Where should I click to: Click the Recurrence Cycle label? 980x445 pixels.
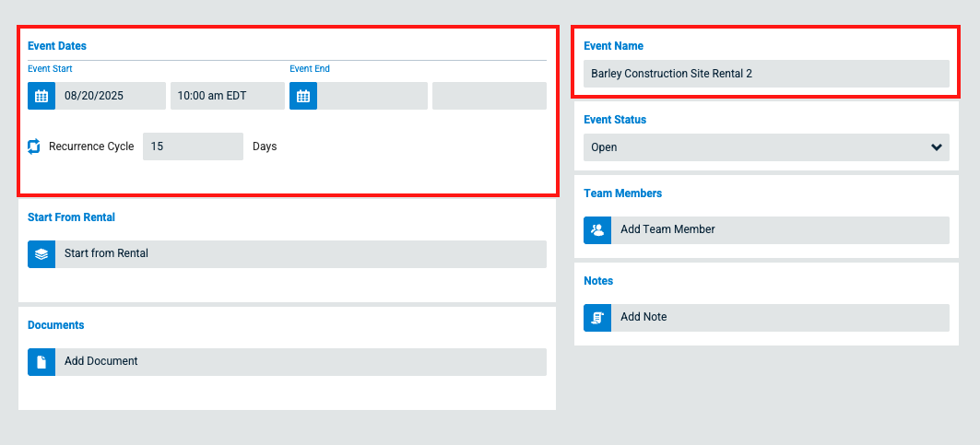[x=91, y=146]
